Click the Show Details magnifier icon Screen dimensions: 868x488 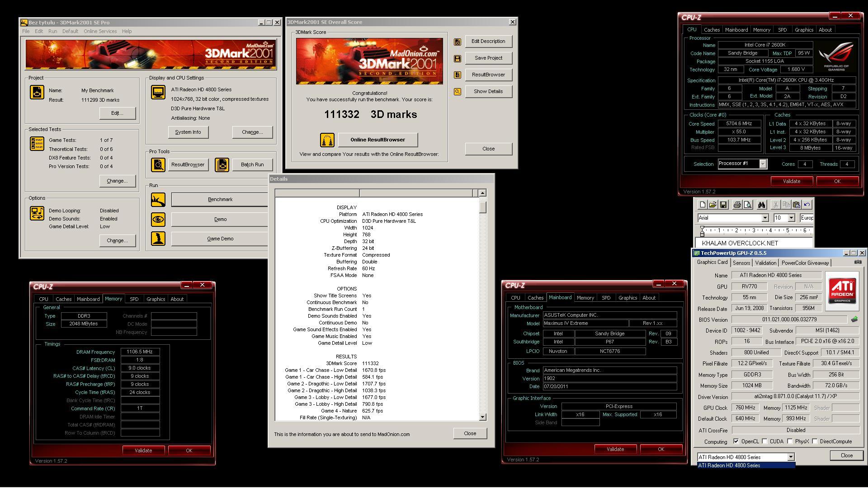pos(458,92)
